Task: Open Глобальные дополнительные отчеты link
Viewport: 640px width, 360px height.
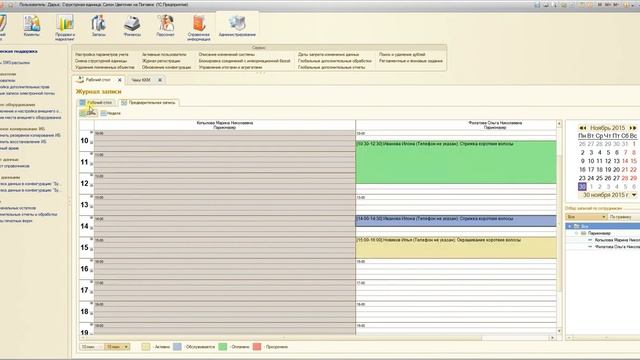Action: pyautogui.click(x=331, y=67)
